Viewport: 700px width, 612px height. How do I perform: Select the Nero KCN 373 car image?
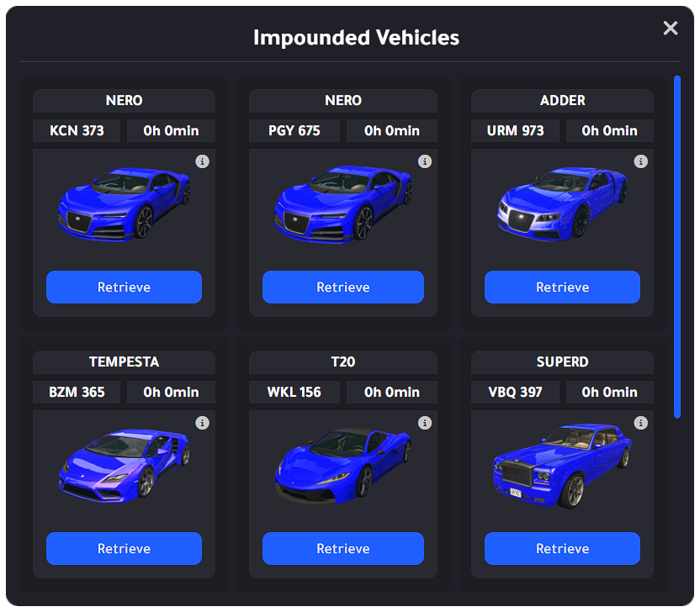click(x=125, y=204)
